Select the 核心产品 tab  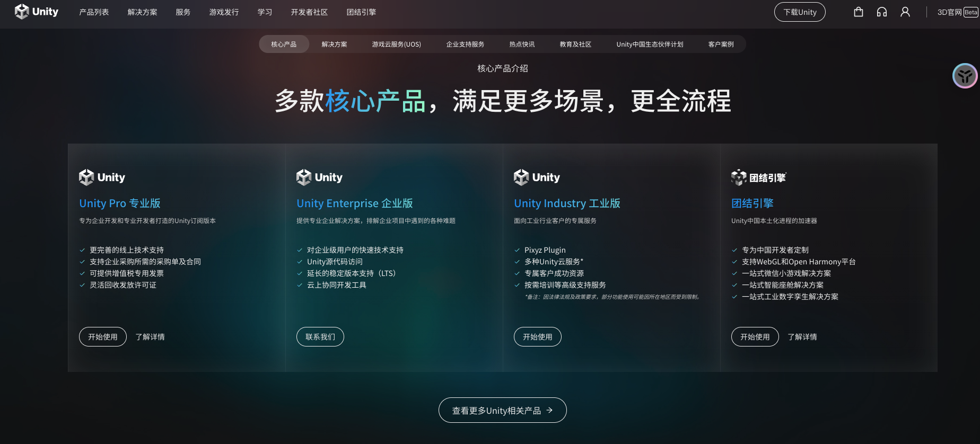click(x=284, y=44)
